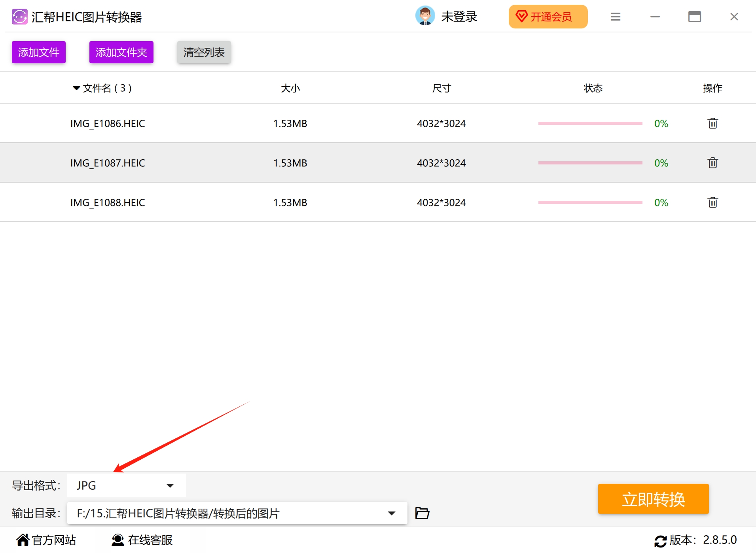The height and width of the screenshot is (553, 756).
Task: Delete IMG_E1086.HEIC using its trash icon
Action: (x=712, y=123)
